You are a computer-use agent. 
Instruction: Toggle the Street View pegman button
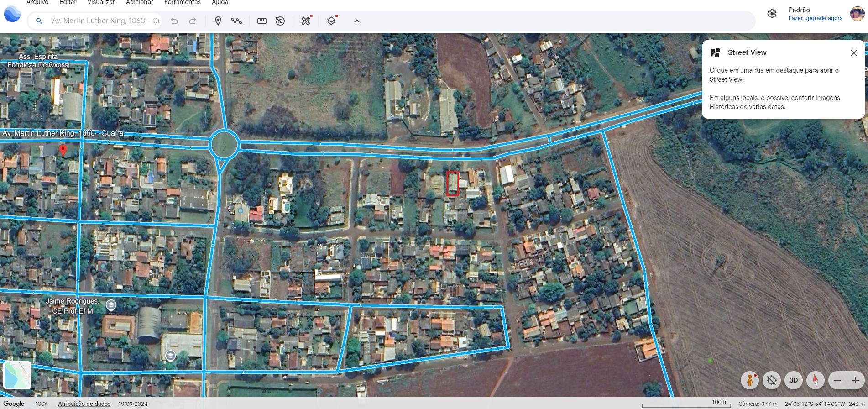(x=749, y=380)
